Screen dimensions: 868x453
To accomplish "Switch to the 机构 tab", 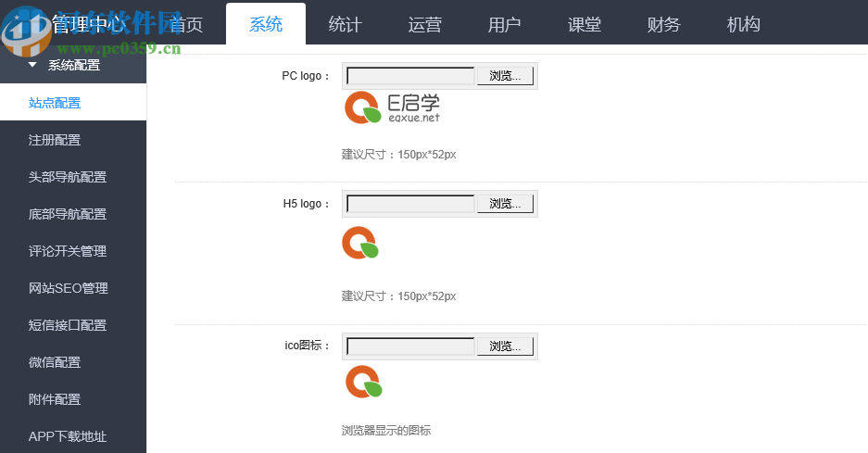I will 743,24.
